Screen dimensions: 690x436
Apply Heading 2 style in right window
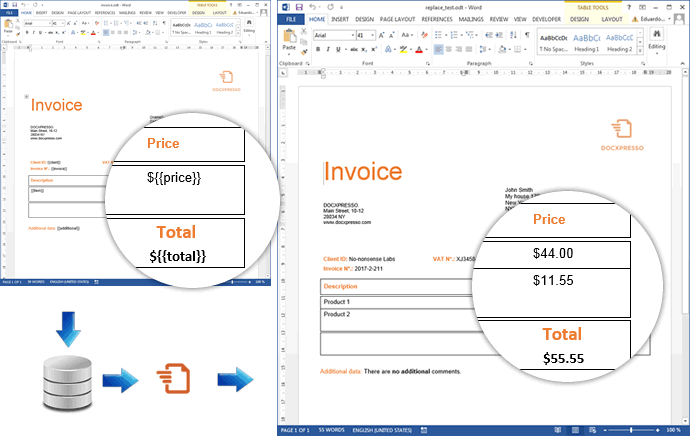click(x=619, y=43)
